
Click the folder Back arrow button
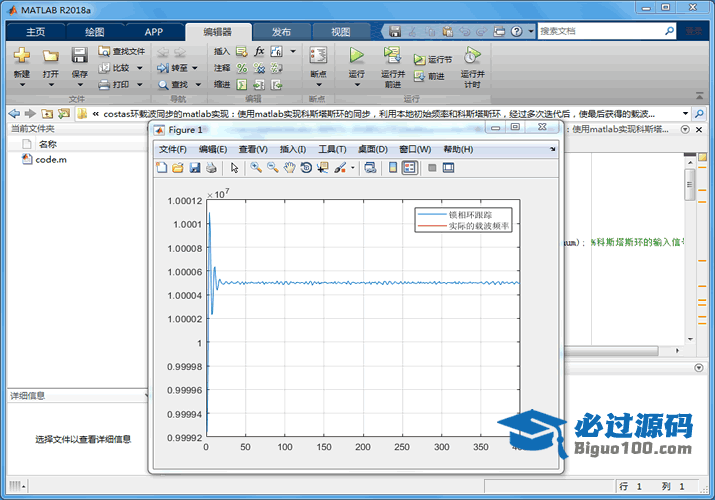[14, 113]
